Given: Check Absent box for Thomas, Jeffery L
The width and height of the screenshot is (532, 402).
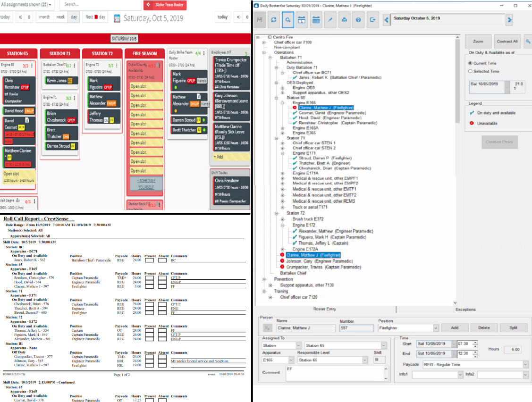Looking at the screenshot, I should pos(162,330).
